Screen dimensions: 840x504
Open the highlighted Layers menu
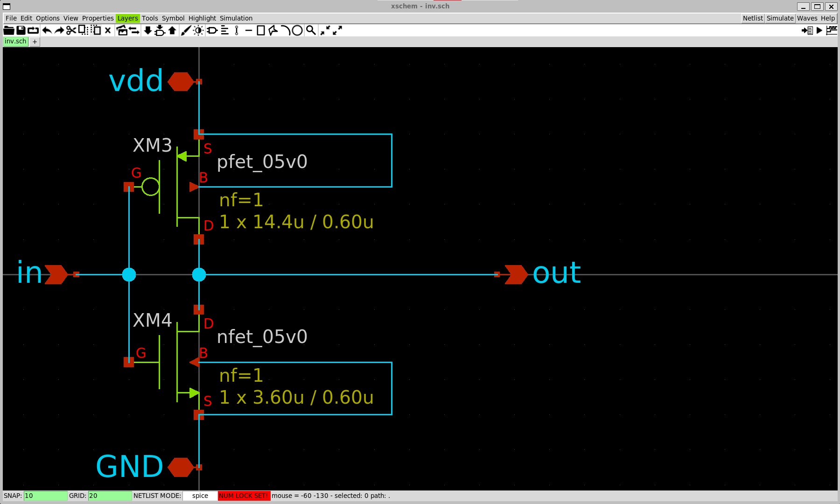coord(128,18)
